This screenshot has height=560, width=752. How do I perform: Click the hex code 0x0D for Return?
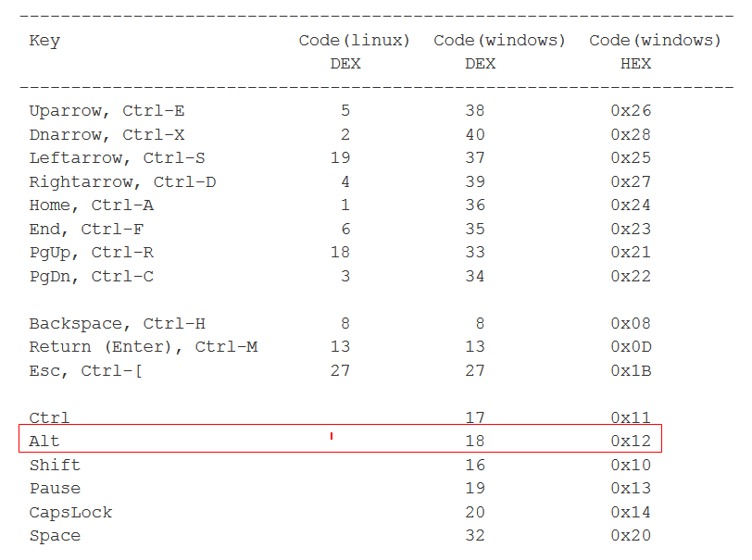[x=631, y=347]
